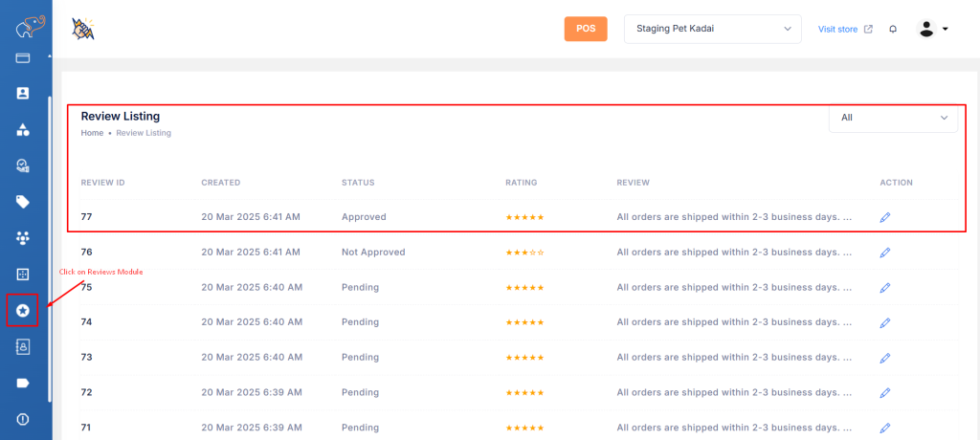
Task: Open the info icon at sidebar bottom
Action: coord(23,419)
